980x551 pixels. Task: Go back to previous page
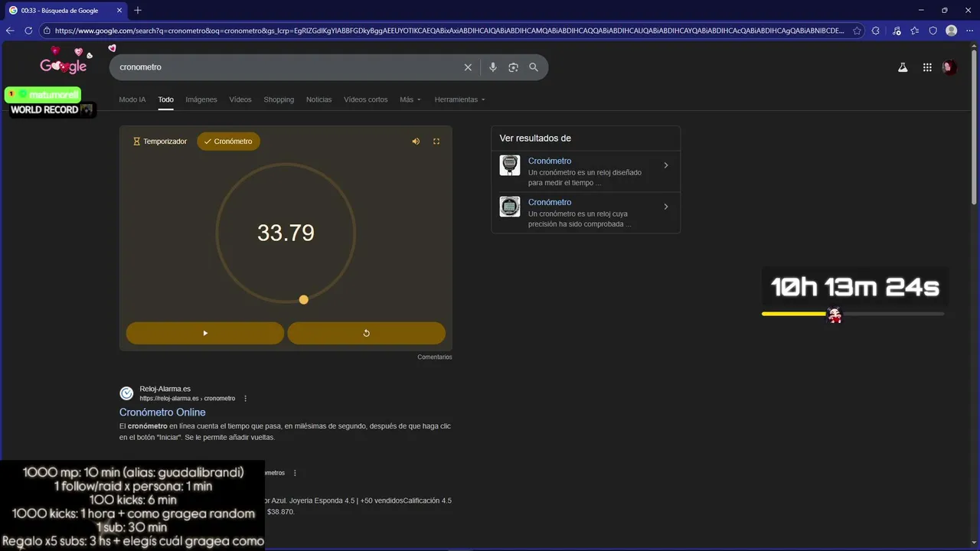(x=10, y=31)
